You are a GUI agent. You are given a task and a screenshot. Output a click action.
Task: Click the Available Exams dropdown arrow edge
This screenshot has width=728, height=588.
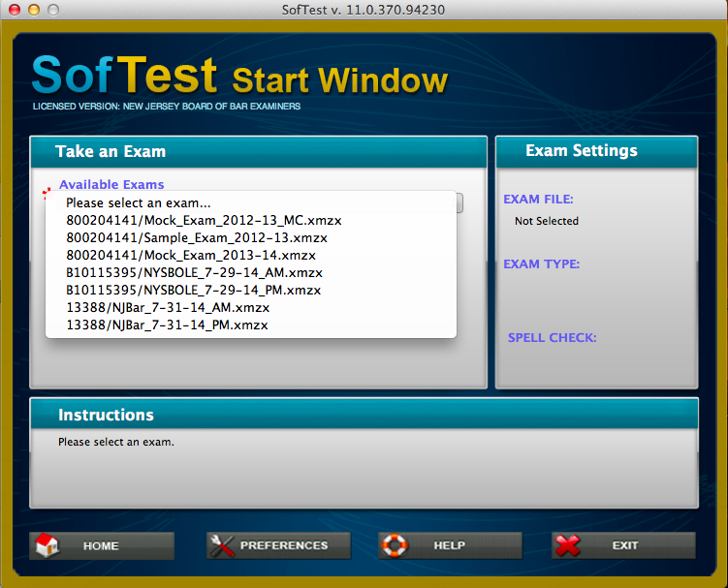click(x=459, y=202)
